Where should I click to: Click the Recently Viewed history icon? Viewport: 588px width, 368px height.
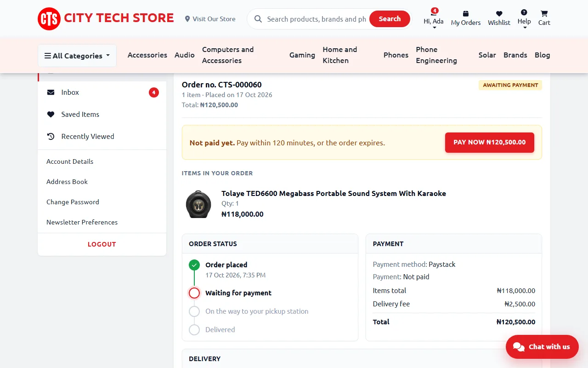(x=51, y=137)
